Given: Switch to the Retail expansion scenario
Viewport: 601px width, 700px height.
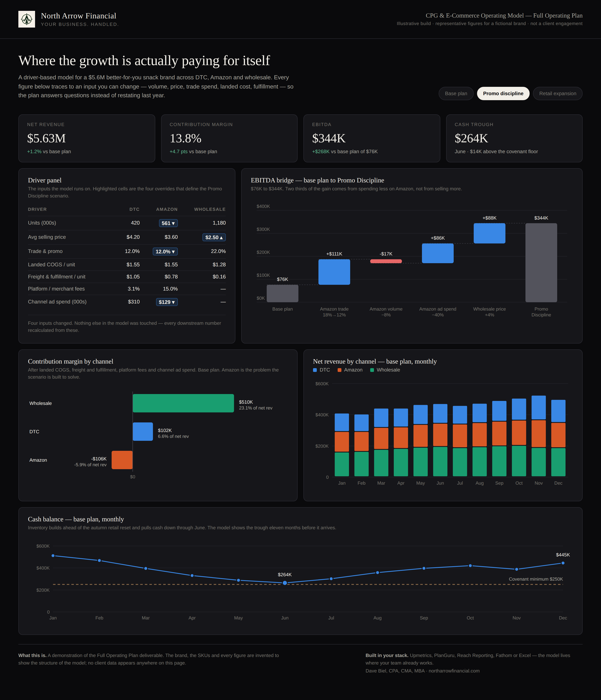Looking at the screenshot, I should 557,94.
